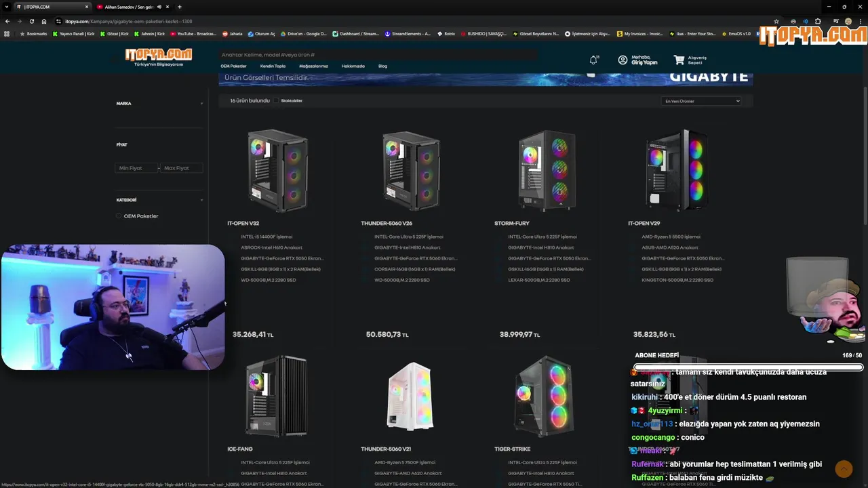Click the browser home icon
868x488 pixels.
pyautogui.click(x=44, y=21)
